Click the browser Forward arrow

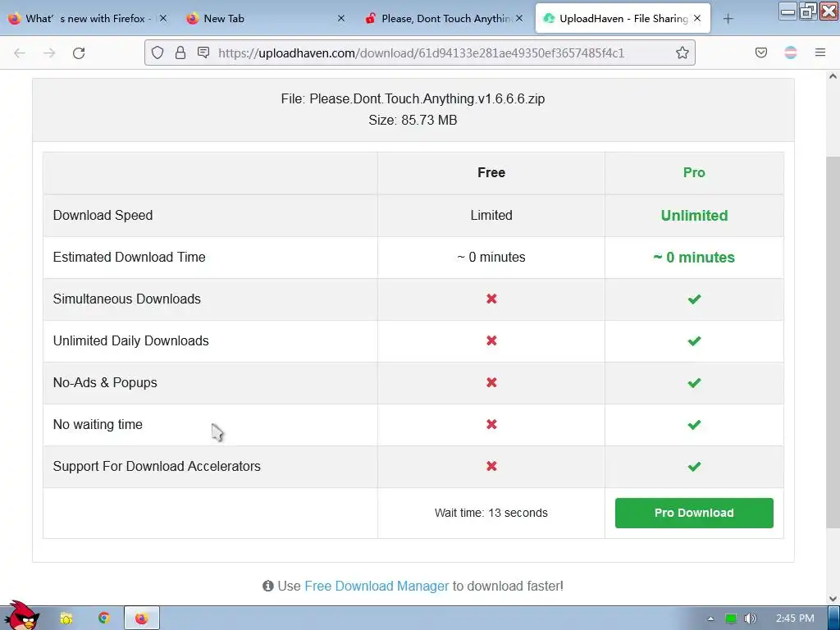[x=49, y=52]
